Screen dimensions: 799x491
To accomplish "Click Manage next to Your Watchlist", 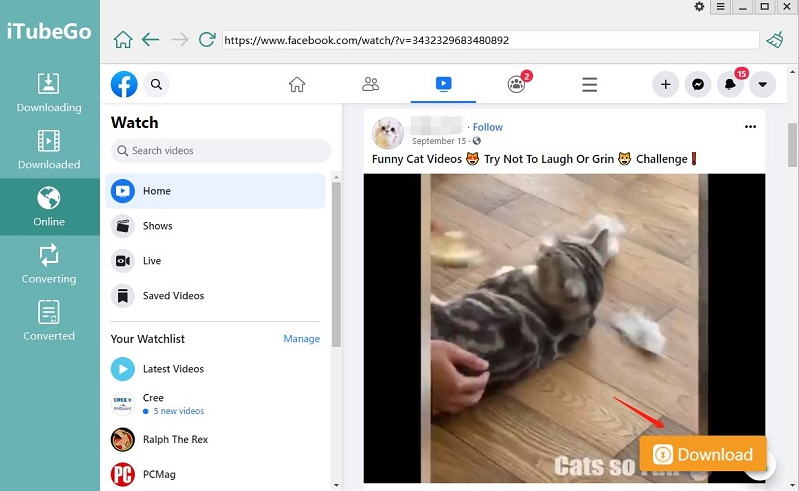I will pyautogui.click(x=302, y=339).
